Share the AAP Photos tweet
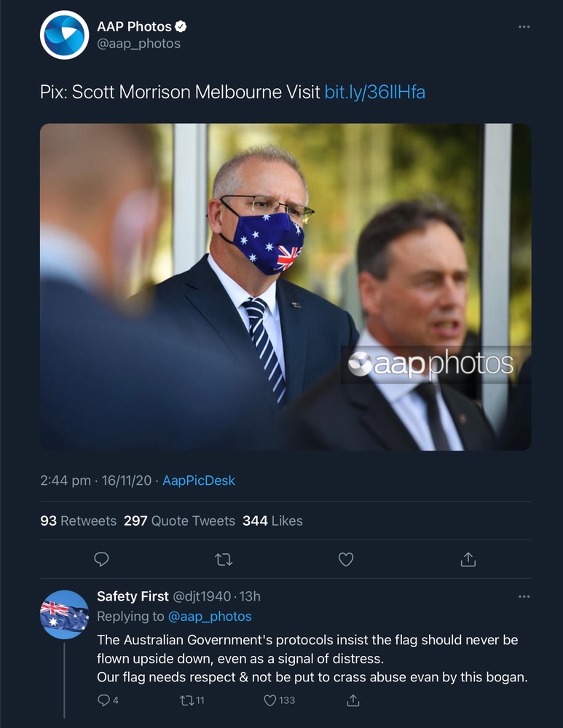 click(x=468, y=559)
